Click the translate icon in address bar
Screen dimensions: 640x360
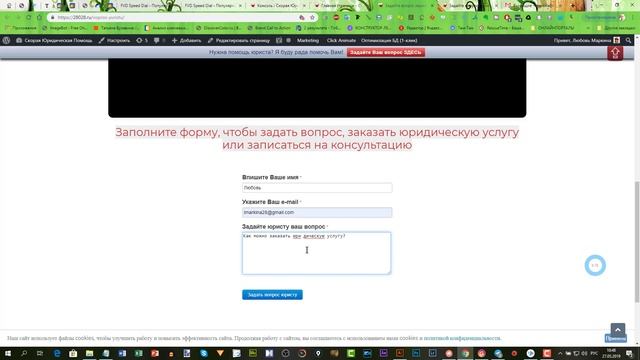point(302,18)
